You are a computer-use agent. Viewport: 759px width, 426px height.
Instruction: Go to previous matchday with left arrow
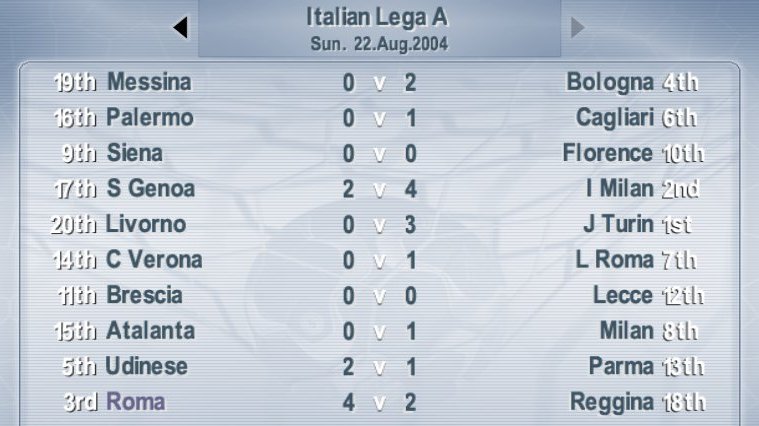point(180,29)
